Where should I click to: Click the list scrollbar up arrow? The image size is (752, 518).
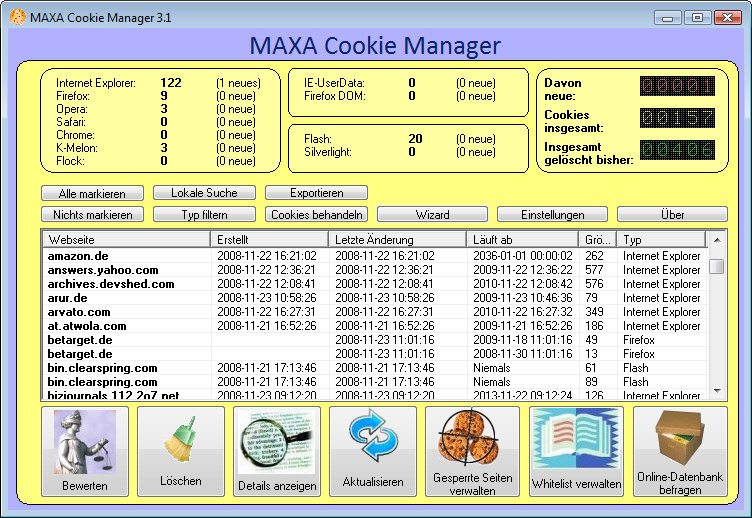(717, 240)
